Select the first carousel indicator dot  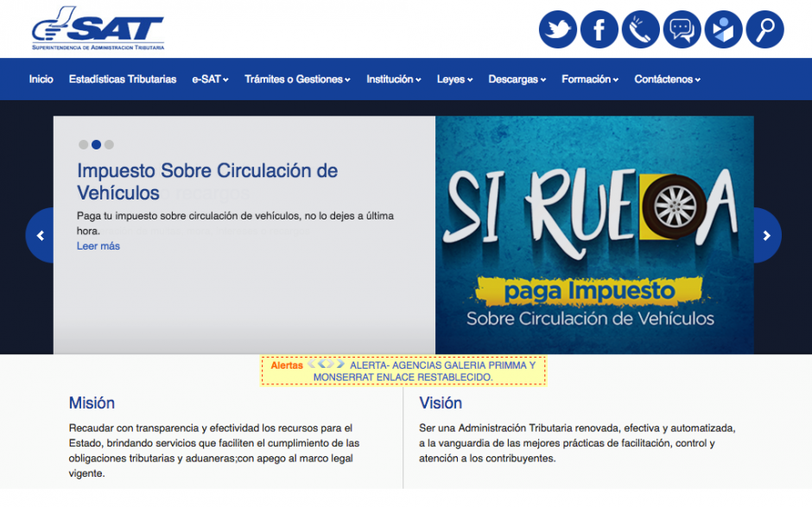pos(83,144)
